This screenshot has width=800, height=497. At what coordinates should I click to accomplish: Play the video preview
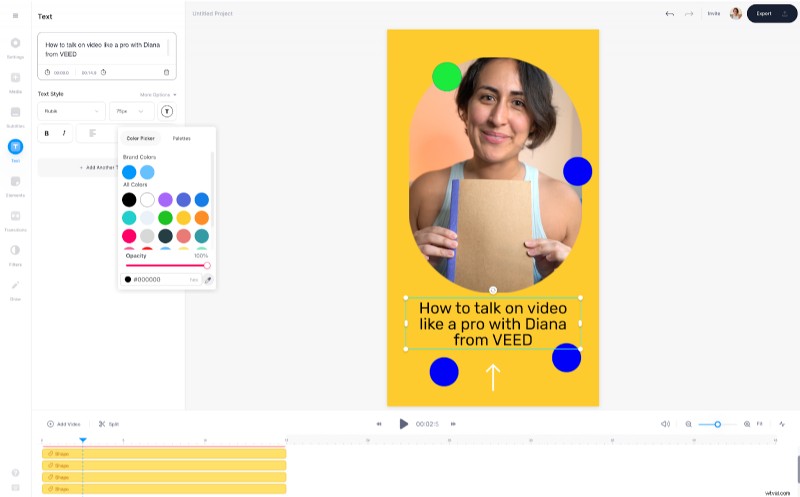[403, 424]
